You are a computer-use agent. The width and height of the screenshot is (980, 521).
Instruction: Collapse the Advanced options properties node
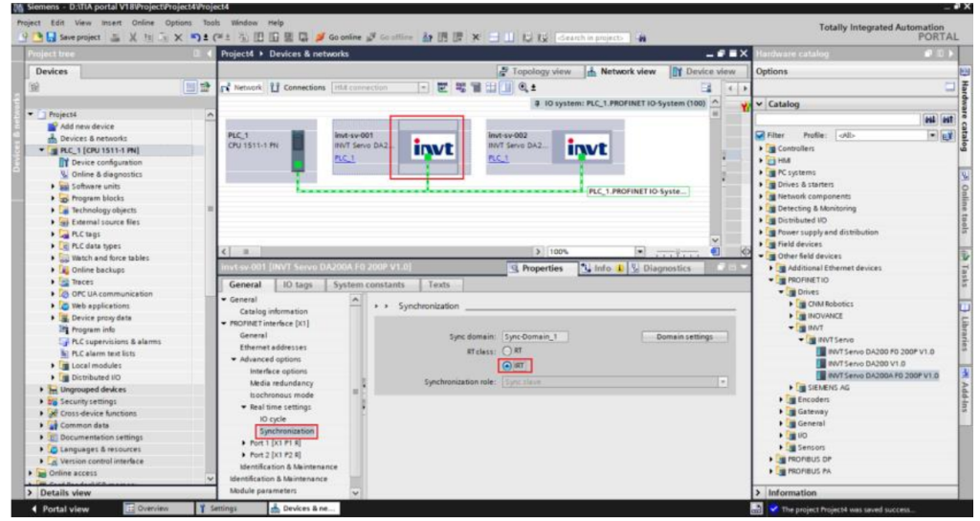[x=234, y=360]
